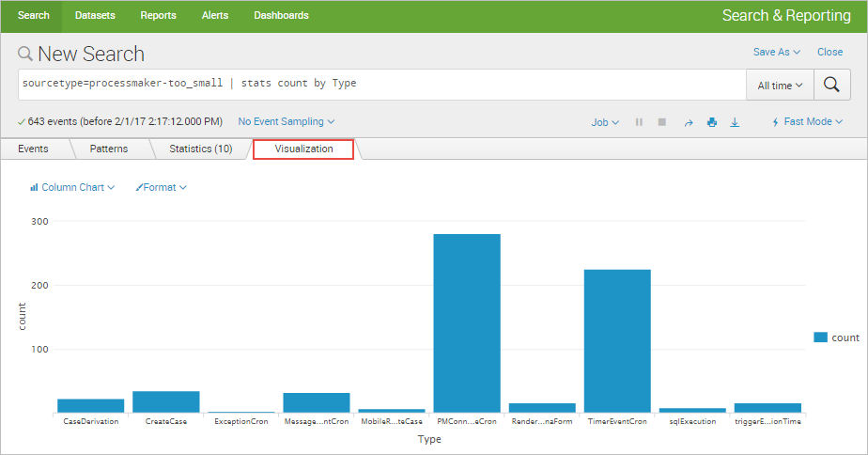This screenshot has height=455, width=868.
Task: Toggle the count series in the legend
Action: pyautogui.click(x=836, y=337)
